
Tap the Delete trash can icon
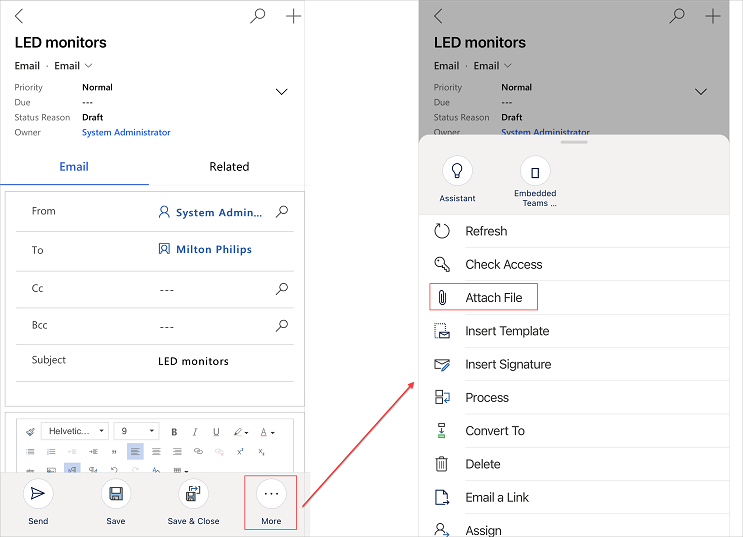coord(441,464)
